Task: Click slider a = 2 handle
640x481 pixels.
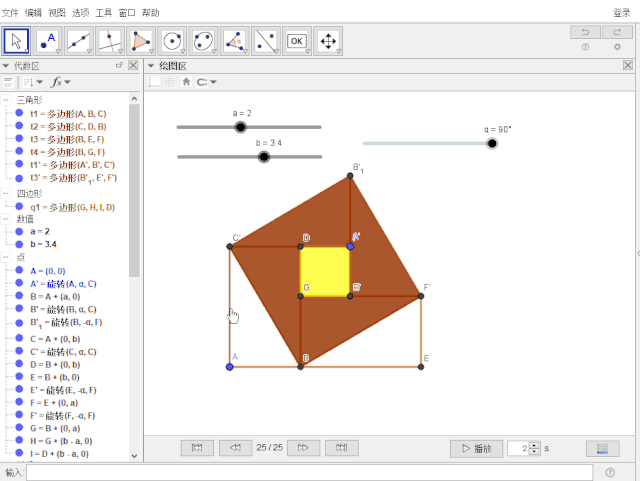Action: [240, 127]
